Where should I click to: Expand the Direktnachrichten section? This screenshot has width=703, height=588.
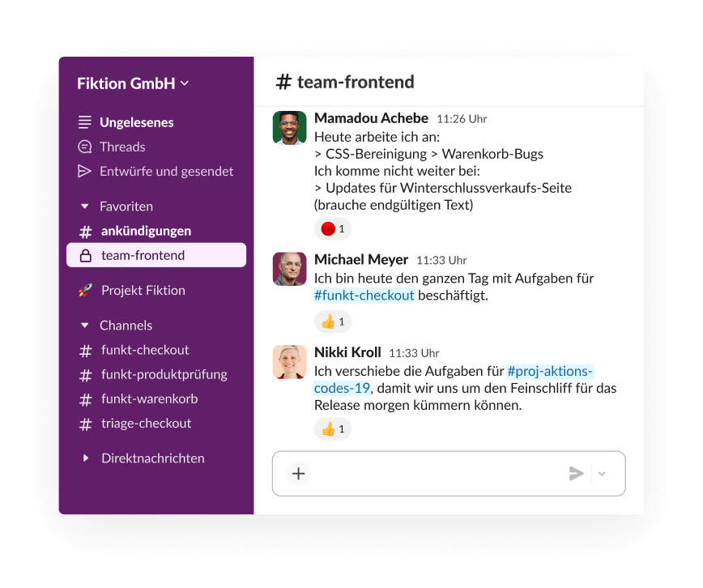(x=86, y=458)
